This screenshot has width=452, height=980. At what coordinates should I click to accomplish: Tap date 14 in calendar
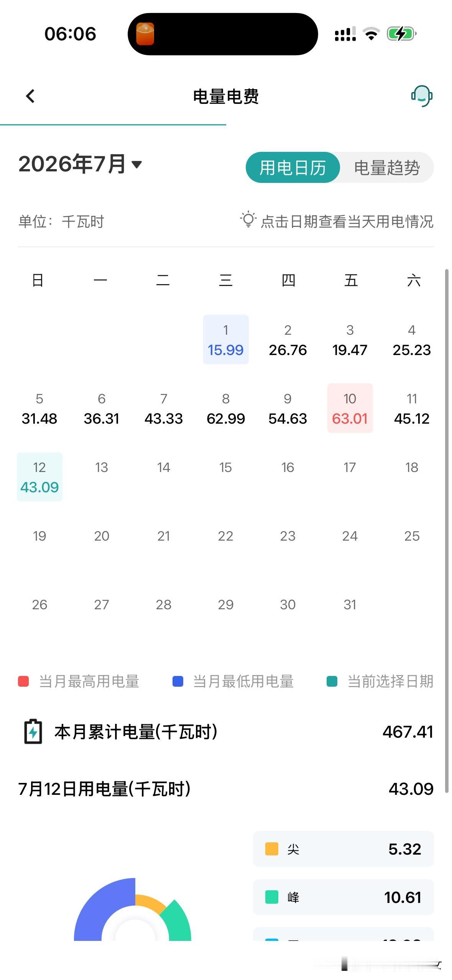pos(164,467)
